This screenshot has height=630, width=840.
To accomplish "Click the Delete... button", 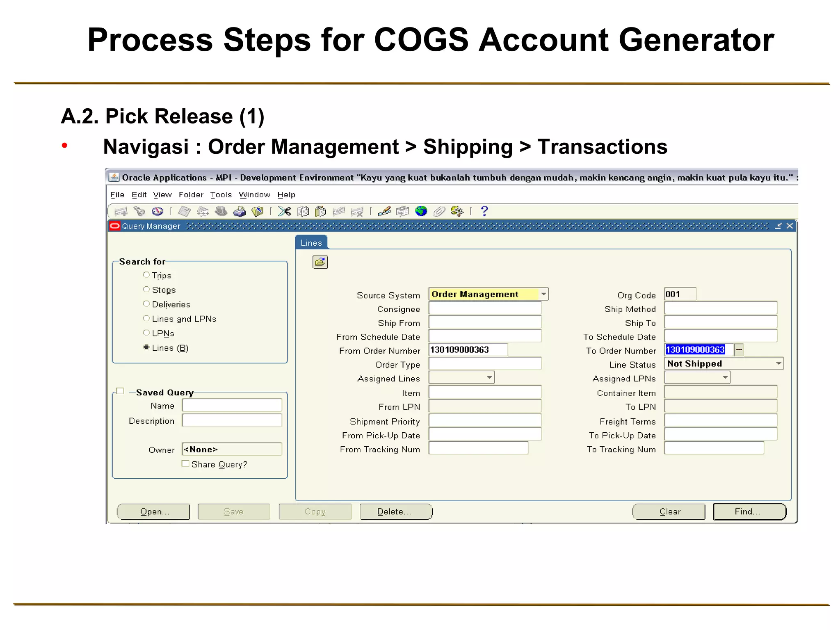I will (x=396, y=511).
